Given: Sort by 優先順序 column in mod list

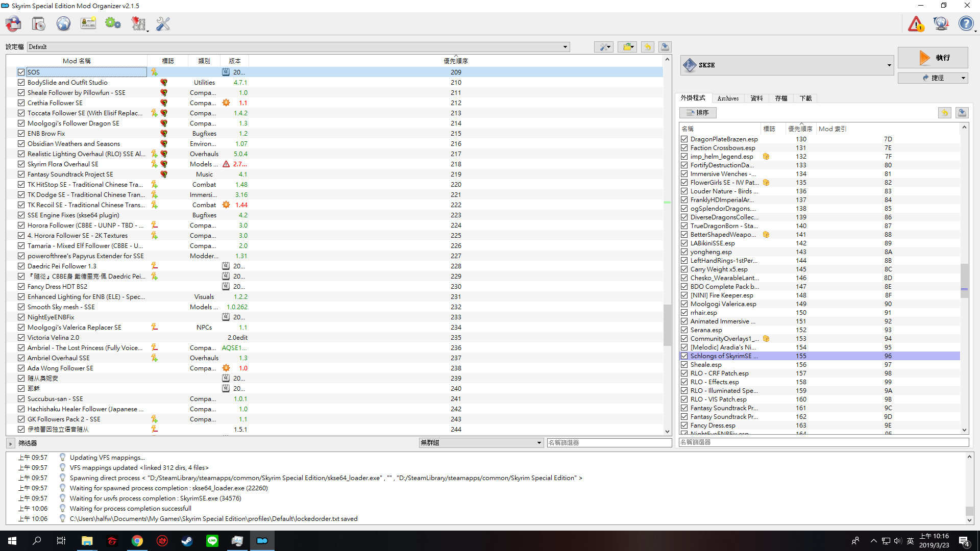Looking at the screenshot, I should click(x=456, y=61).
